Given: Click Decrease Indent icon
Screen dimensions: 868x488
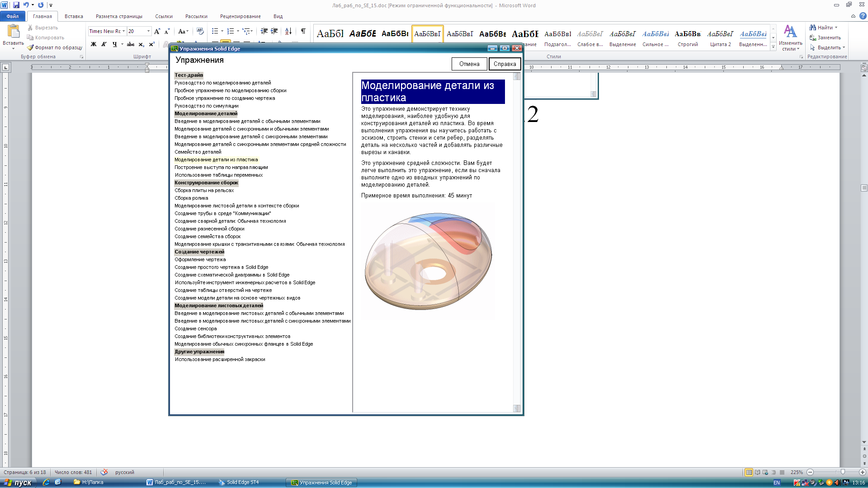Looking at the screenshot, I should pyautogui.click(x=264, y=31).
